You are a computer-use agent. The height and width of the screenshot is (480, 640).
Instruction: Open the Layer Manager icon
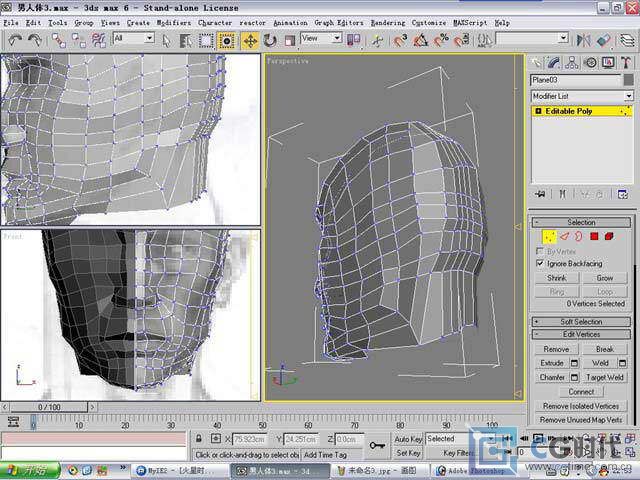(x=628, y=40)
